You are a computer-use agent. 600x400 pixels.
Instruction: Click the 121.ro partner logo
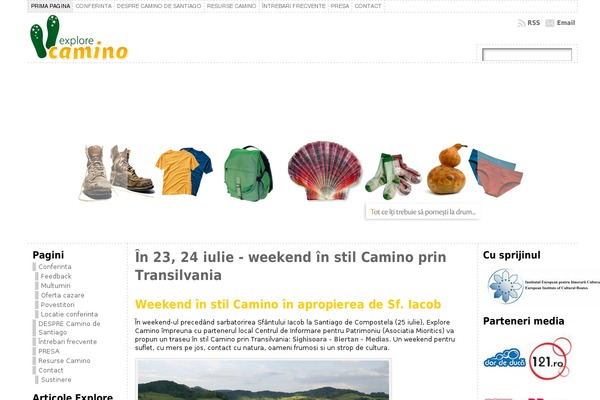[x=550, y=359]
